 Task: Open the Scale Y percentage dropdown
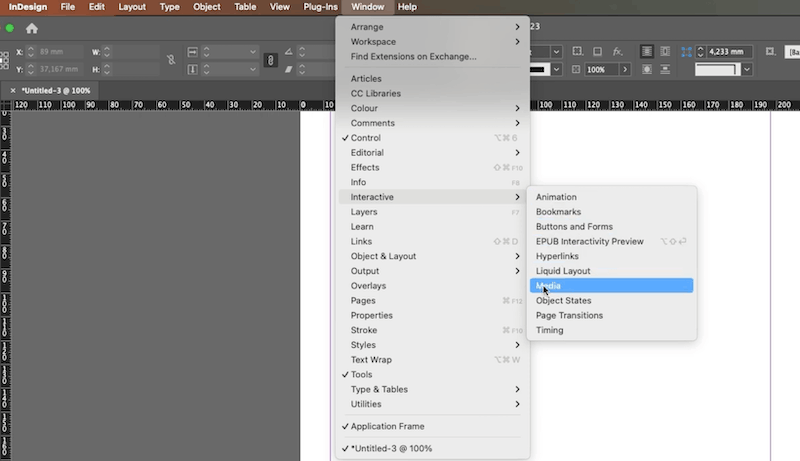(253, 69)
